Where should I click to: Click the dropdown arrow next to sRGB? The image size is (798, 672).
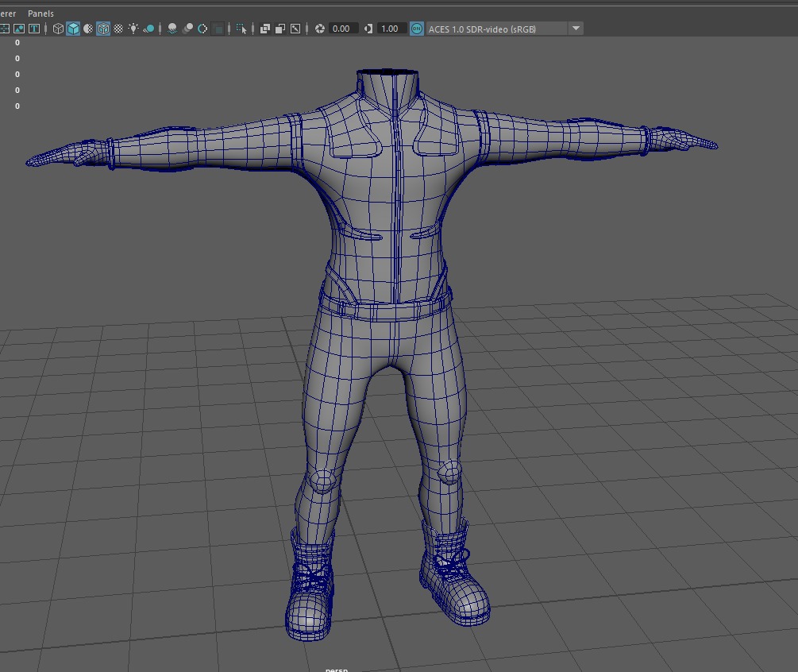[x=576, y=29]
